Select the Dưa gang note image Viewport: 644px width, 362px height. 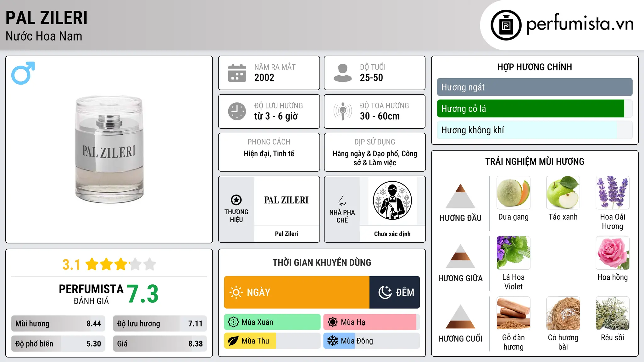pos(514,193)
